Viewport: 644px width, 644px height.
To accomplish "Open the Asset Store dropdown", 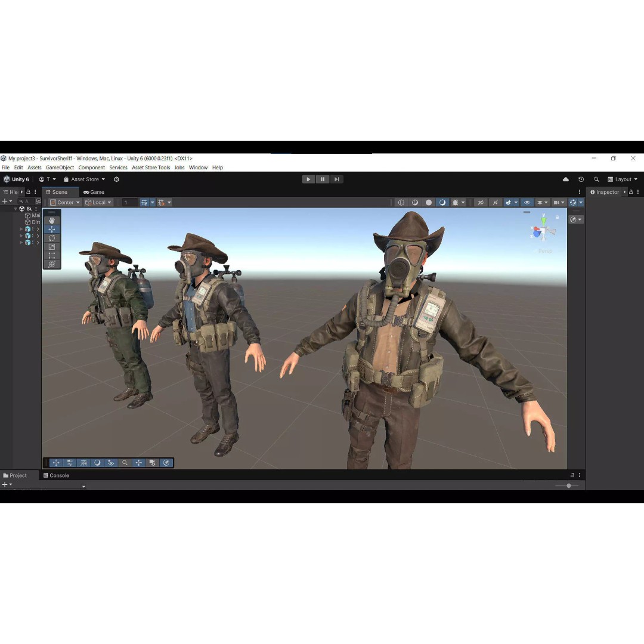I will point(84,179).
